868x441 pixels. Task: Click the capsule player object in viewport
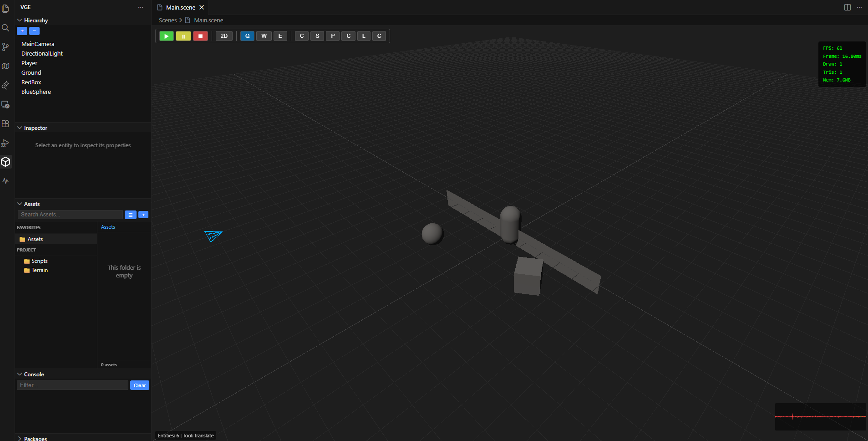(510, 225)
